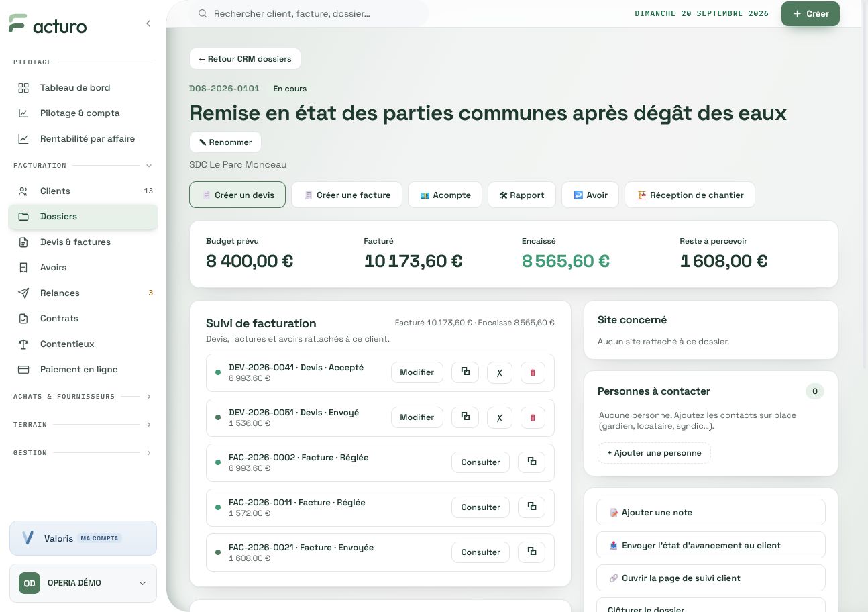This screenshot has height=612, width=868.
Task: Click the Rentabilité par affaire chart icon
Action: coord(23,139)
